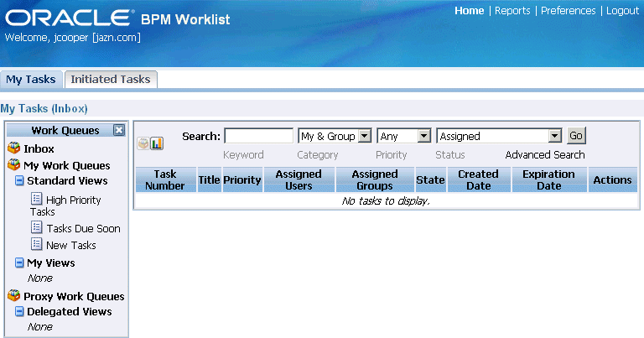Click the Proxy Work Queues icon
Image resolution: width=644 pixels, height=338 pixels.
(x=14, y=296)
